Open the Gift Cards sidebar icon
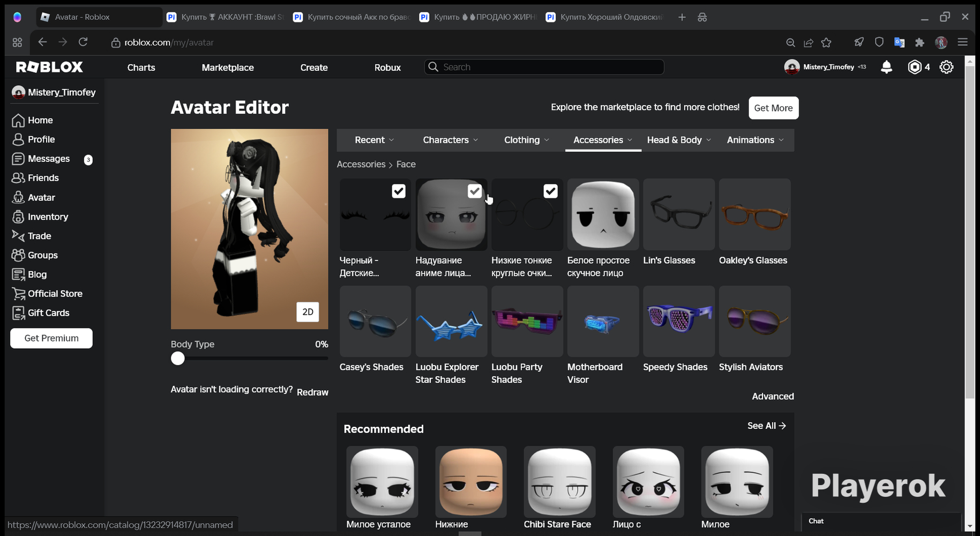The width and height of the screenshot is (980, 536). pos(18,313)
